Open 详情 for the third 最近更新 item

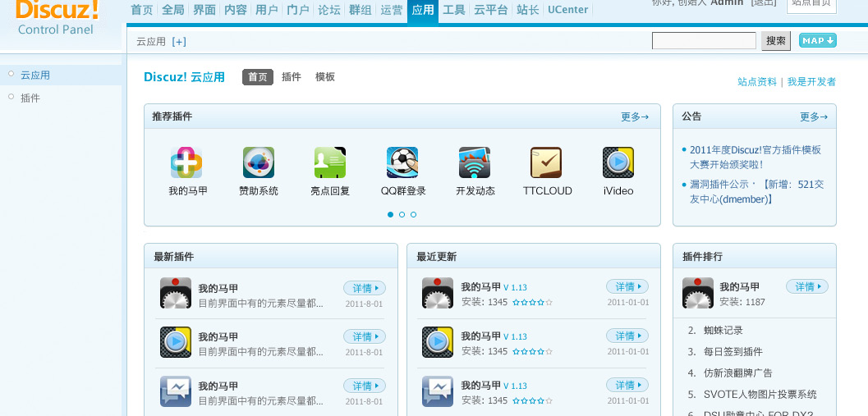tap(627, 385)
